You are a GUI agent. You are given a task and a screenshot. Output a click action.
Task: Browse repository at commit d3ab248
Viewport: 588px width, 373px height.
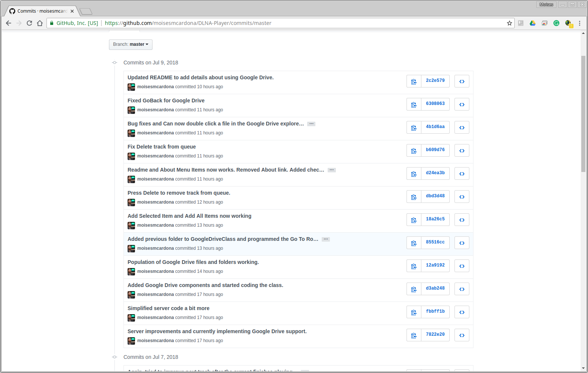pos(462,289)
